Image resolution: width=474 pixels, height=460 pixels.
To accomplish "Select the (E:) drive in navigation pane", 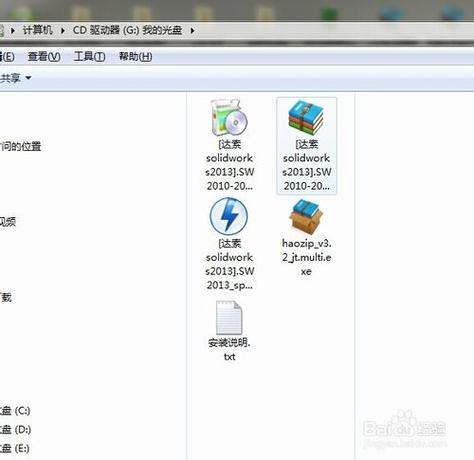I will coord(15,448).
